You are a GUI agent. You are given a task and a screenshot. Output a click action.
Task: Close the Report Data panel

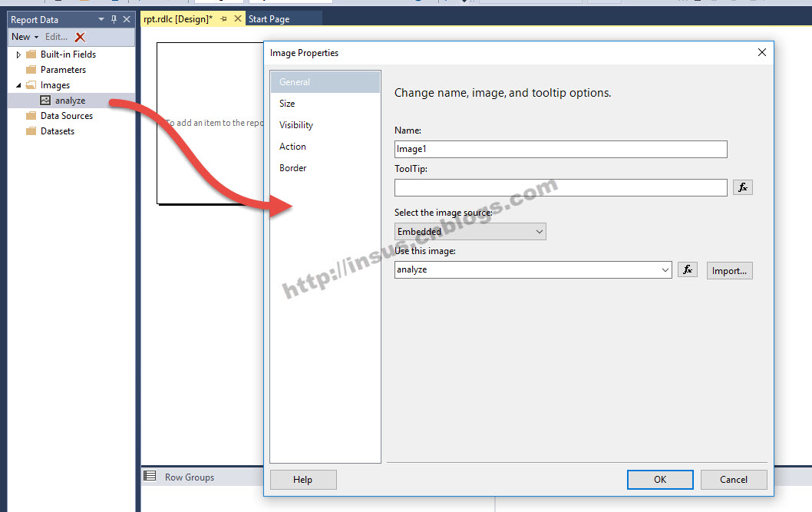click(127, 19)
